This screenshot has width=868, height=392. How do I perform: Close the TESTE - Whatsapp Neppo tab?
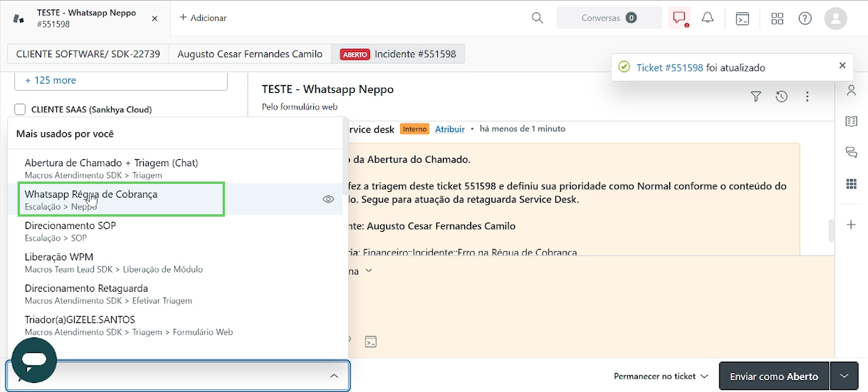pyautogui.click(x=155, y=19)
